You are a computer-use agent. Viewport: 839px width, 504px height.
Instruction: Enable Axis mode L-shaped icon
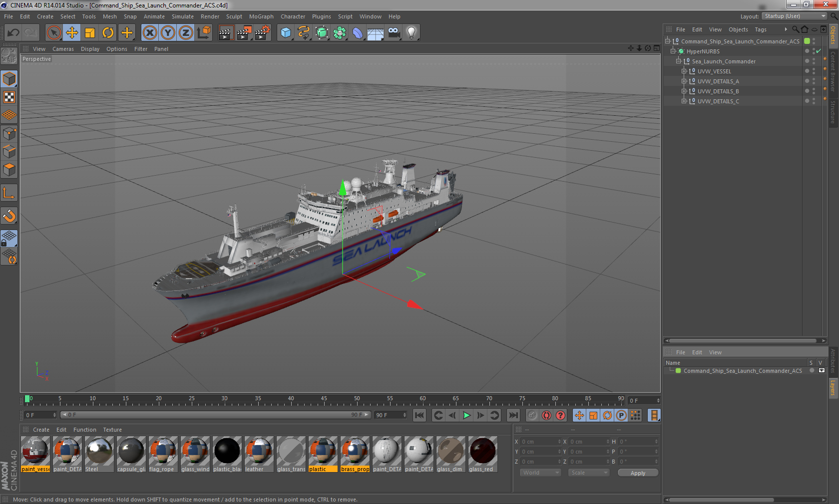(x=9, y=193)
